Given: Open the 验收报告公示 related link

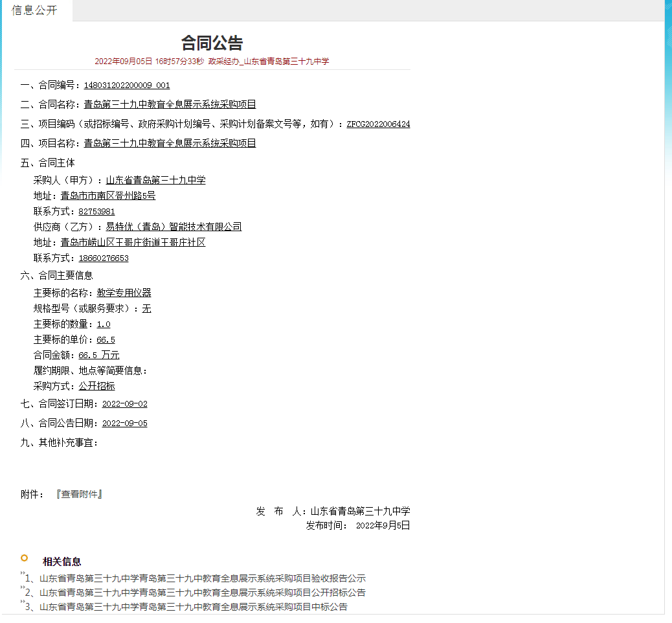Looking at the screenshot, I should 202,578.
